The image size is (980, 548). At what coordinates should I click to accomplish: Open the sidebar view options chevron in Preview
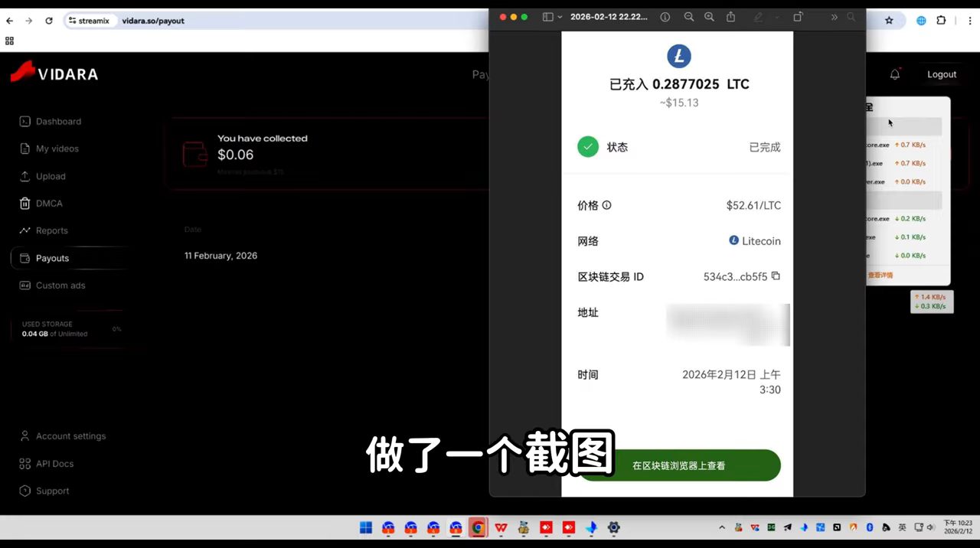pyautogui.click(x=560, y=17)
